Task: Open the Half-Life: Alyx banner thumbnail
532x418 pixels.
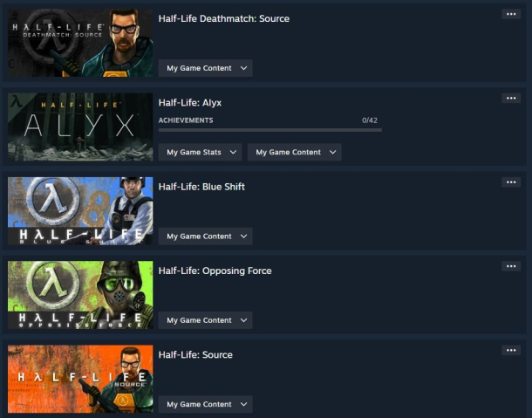Action: pyautogui.click(x=80, y=127)
